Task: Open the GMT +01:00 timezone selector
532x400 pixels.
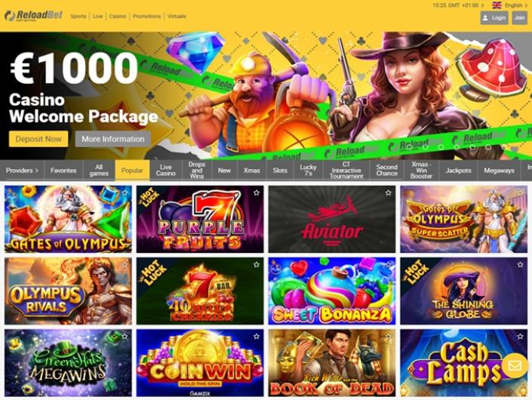Action: [458, 5]
